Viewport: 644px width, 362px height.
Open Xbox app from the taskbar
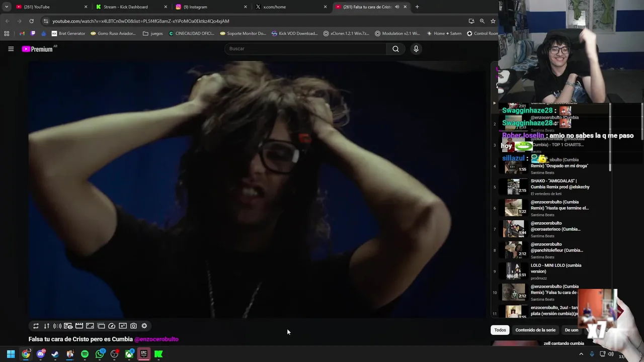(129, 354)
